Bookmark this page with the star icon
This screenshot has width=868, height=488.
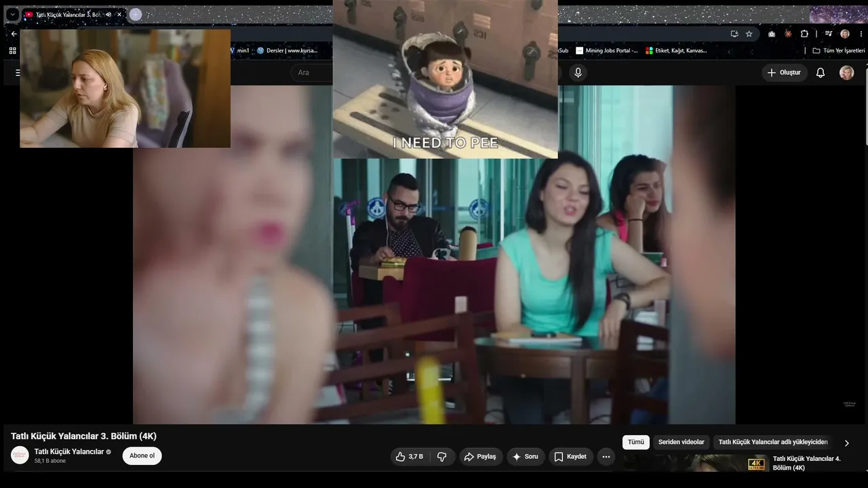[749, 34]
